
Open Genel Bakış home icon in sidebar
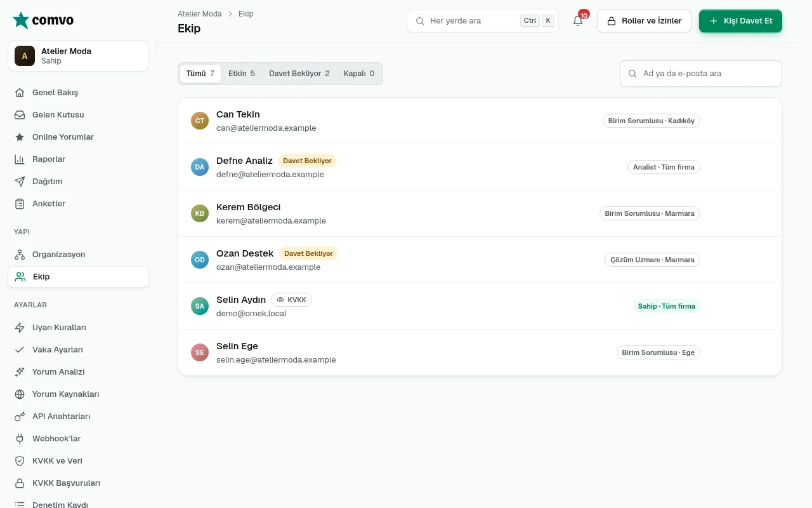tap(20, 93)
